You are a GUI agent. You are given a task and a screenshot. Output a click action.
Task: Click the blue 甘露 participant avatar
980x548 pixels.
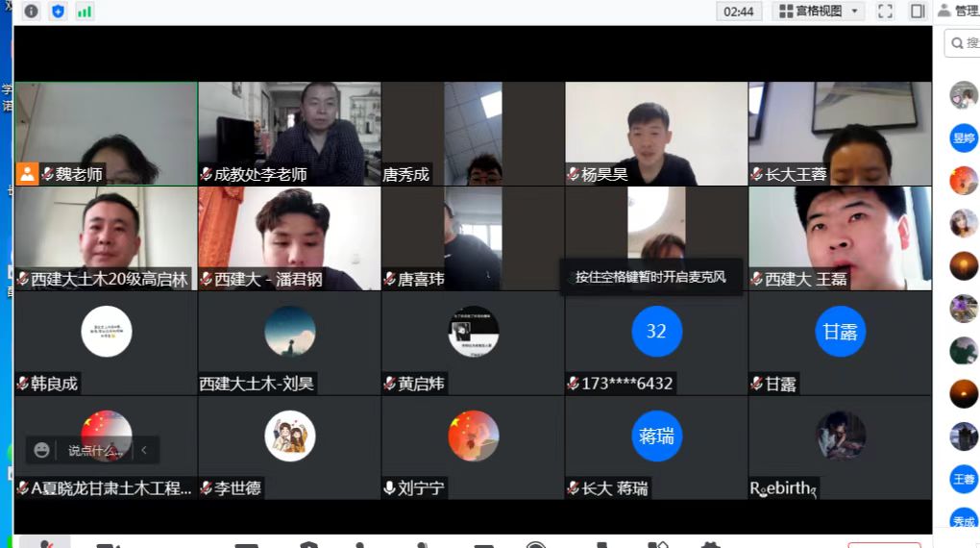[840, 332]
